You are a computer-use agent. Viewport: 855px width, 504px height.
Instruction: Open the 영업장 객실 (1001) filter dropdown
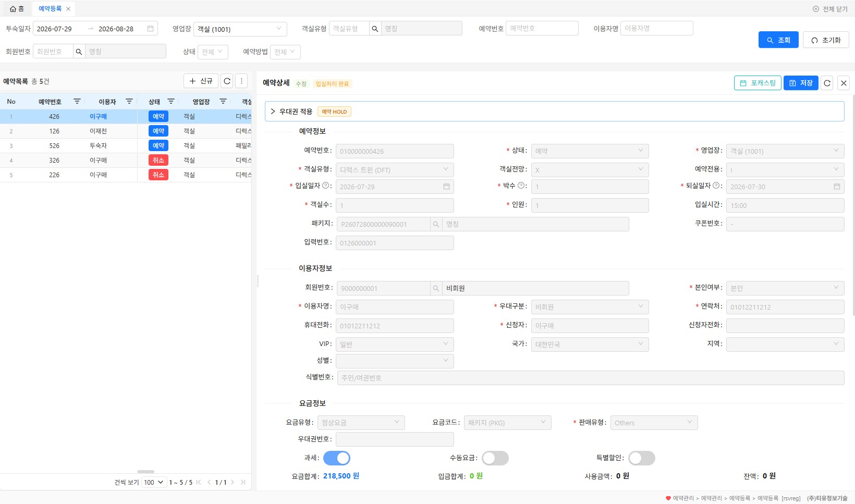(x=240, y=29)
